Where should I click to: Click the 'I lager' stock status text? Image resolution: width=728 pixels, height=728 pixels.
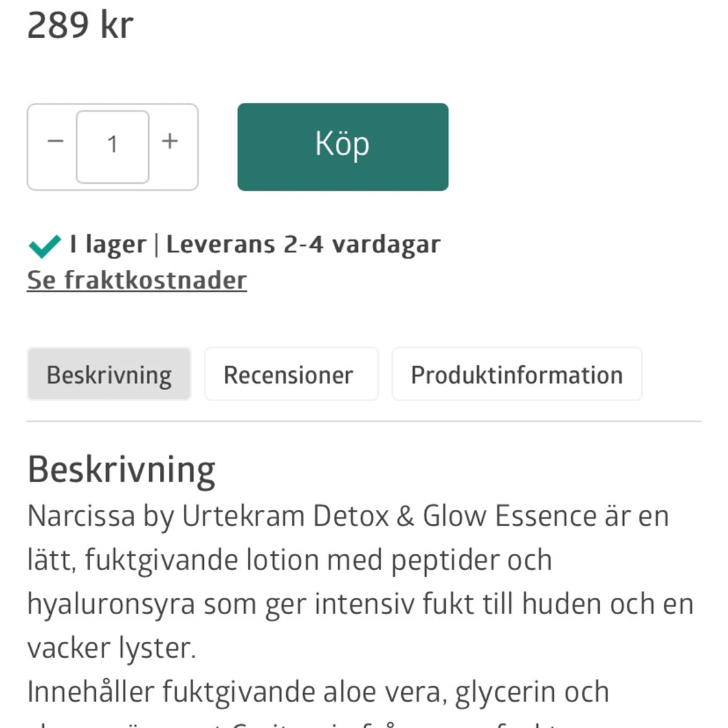pyautogui.click(x=107, y=245)
